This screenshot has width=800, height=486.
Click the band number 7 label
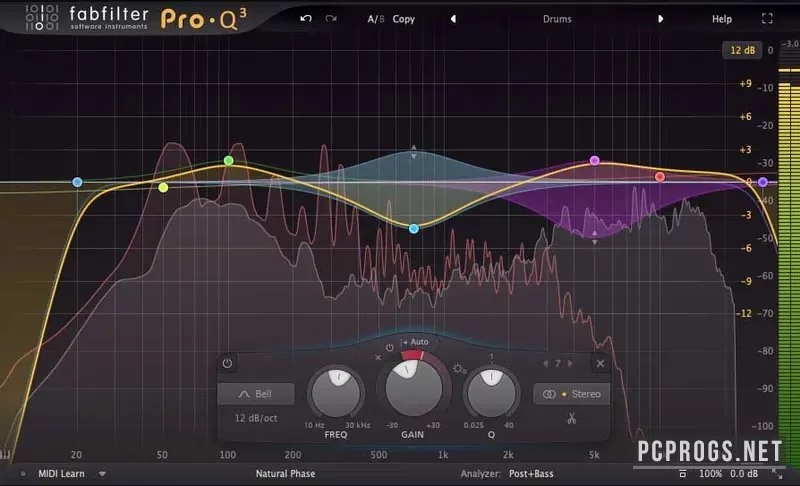pos(558,364)
